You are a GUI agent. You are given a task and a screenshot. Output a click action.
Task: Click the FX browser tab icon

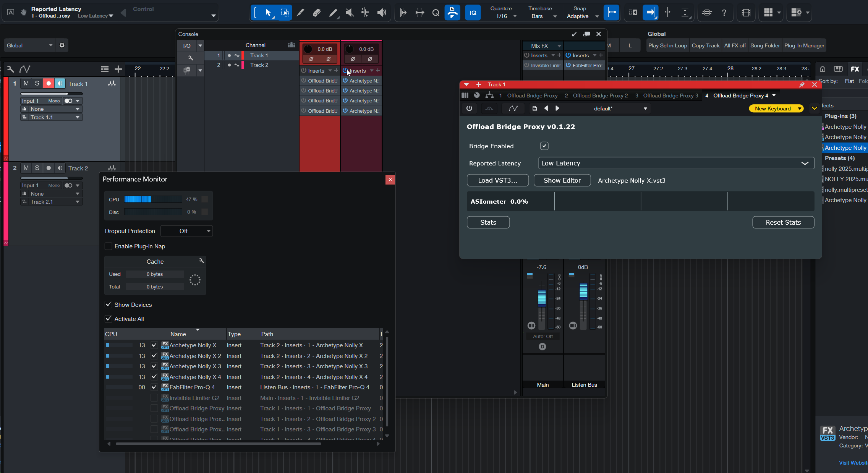click(x=855, y=69)
